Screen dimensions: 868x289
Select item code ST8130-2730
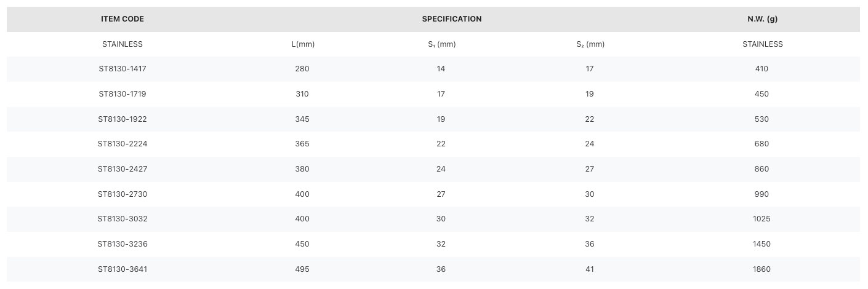click(x=123, y=194)
